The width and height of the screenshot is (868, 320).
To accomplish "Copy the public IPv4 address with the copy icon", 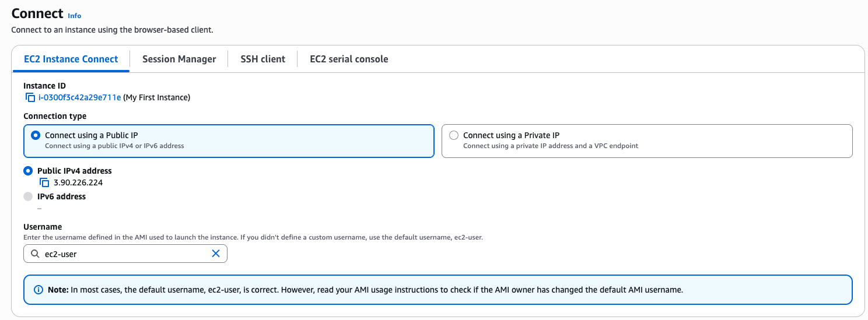I will click(44, 183).
